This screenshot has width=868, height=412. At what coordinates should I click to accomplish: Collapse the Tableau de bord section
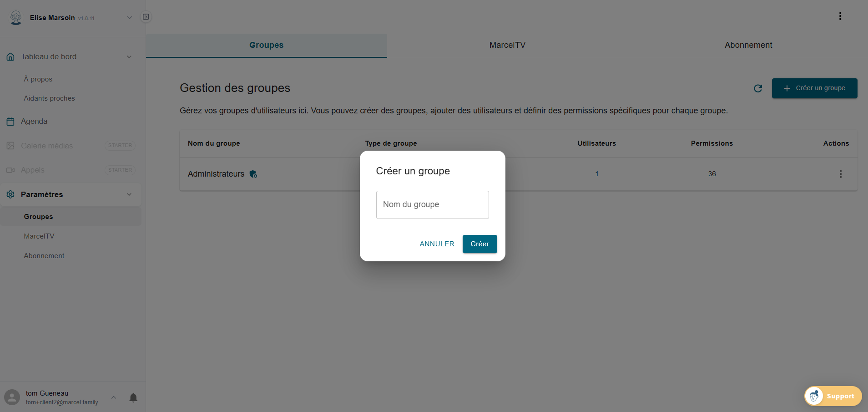(x=129, y=56)
